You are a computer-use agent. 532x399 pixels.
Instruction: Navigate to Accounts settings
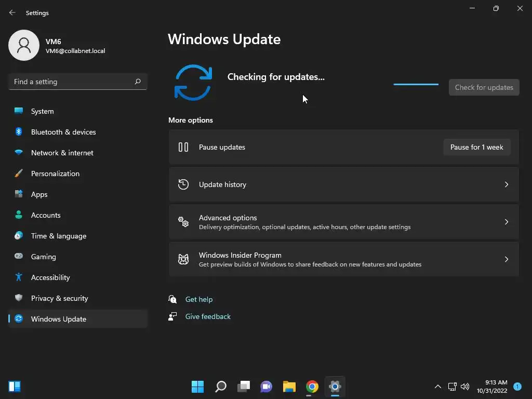[x=78, y=215]
